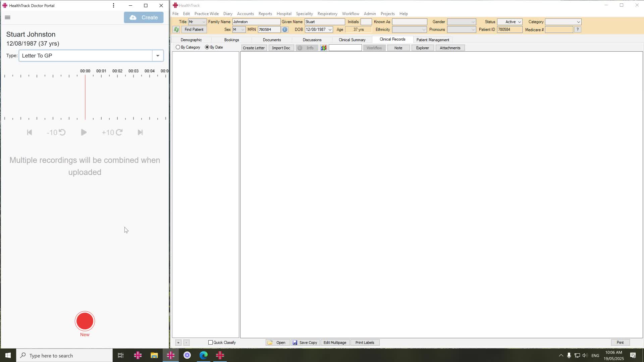This screenshot has height=362, width=644.
Task: Click the taskbar search box
Action: click(64, 355)
